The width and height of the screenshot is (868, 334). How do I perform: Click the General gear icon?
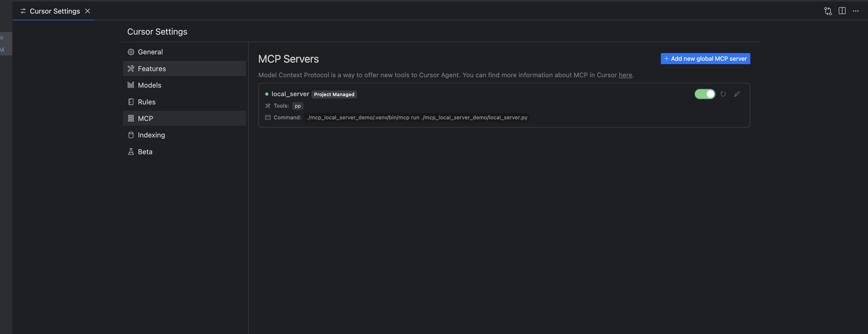131,52
